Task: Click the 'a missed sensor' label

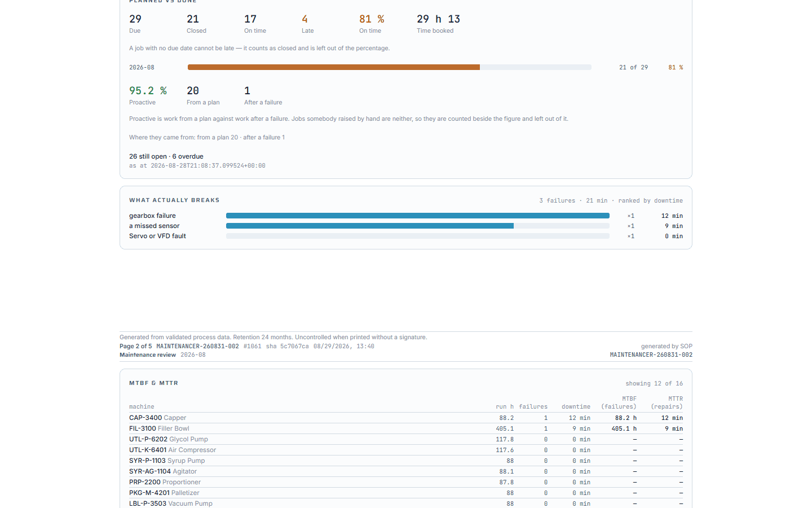Action: click(x=155, y=226)
